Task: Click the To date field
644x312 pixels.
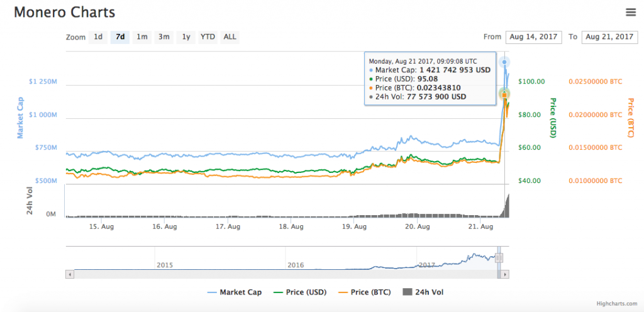Action: (609, 37)
